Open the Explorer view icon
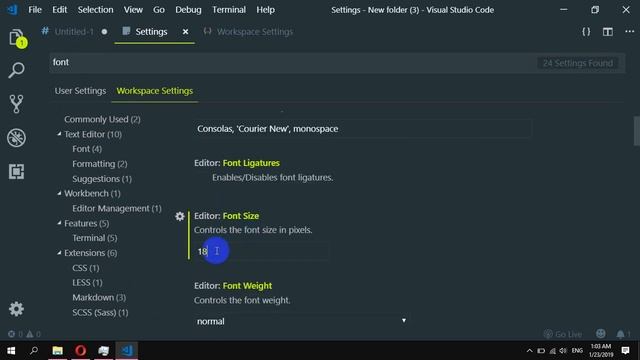The image size is (640, 360). [x=17, y=39]
